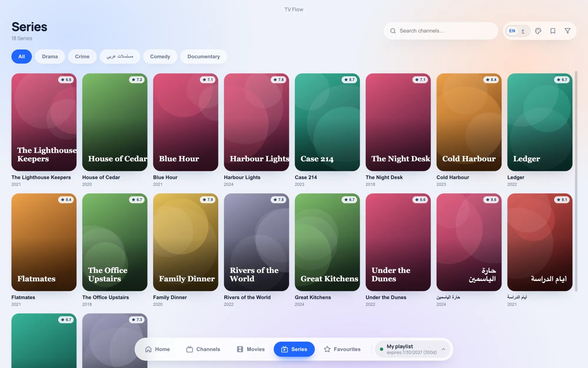Viewport: 588px width, 368px height.
Task: Filter series by Drama
Action: tap(50, 57)
